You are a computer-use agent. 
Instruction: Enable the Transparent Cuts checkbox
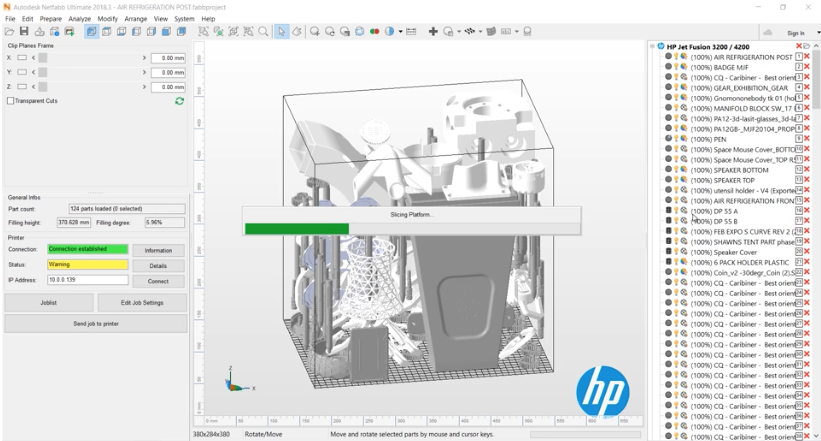pyautogui.click(x=10, y=101)
